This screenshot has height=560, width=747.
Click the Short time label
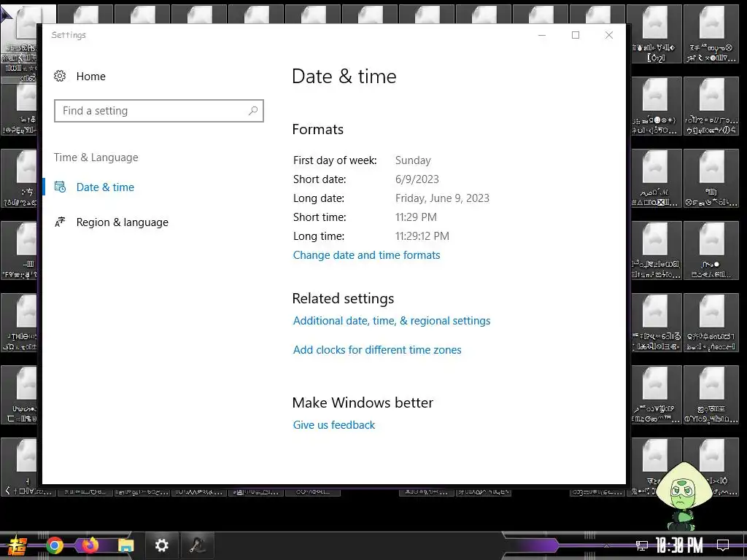(320, 217)
